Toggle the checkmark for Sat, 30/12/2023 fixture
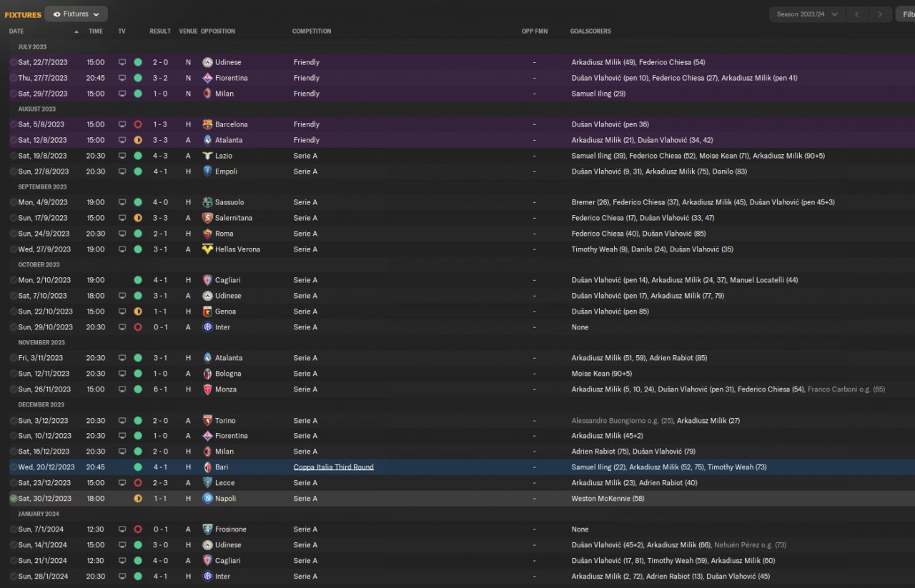 tap(14, 499)
